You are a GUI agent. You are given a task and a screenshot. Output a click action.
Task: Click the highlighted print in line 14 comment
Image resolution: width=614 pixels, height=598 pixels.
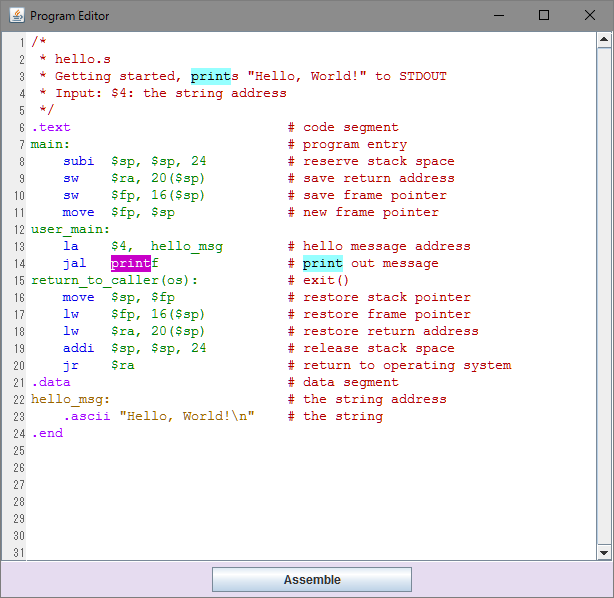pos(322,264)
